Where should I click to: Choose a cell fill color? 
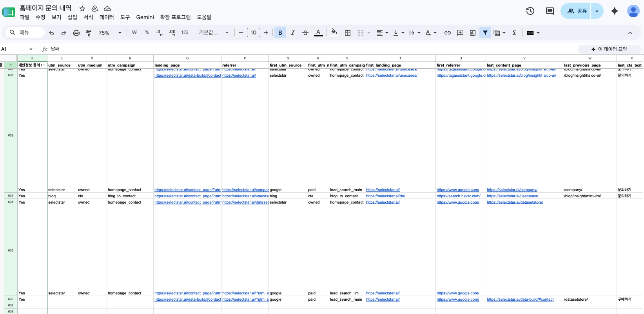[x=334, y=33]
